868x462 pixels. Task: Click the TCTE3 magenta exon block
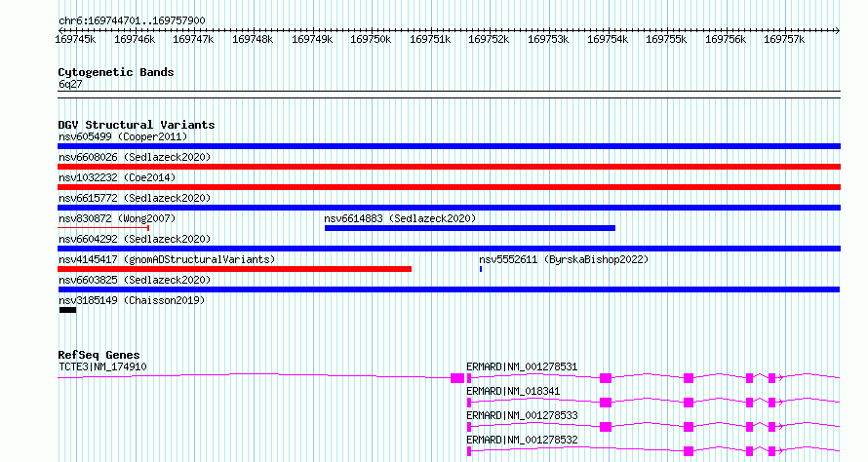tap(457, 378)
